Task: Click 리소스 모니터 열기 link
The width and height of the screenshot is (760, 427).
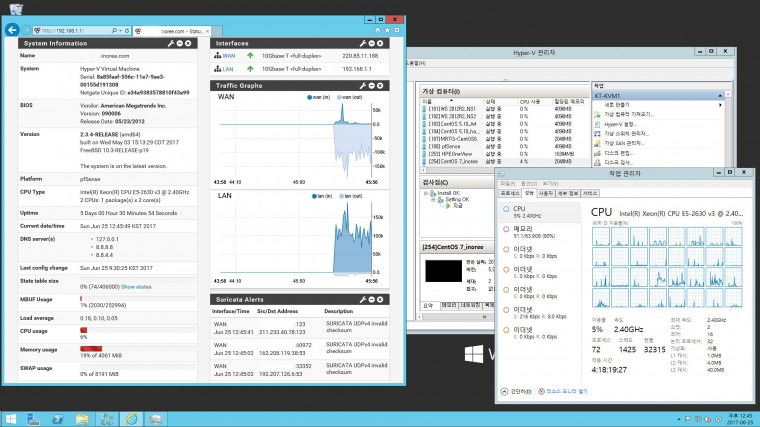Action: click(562, 391)
